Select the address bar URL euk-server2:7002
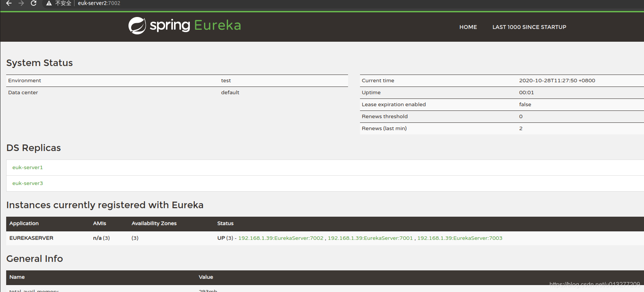 click(99, 3)
